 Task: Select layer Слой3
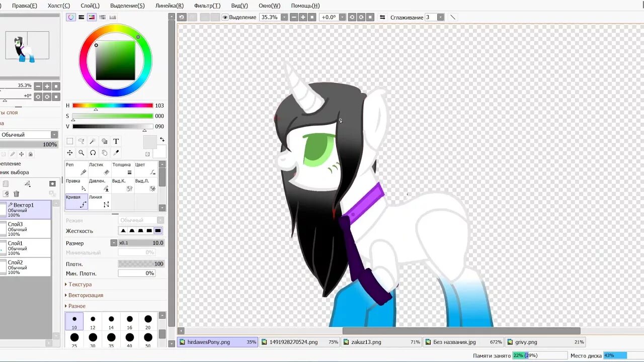(25, 229)
